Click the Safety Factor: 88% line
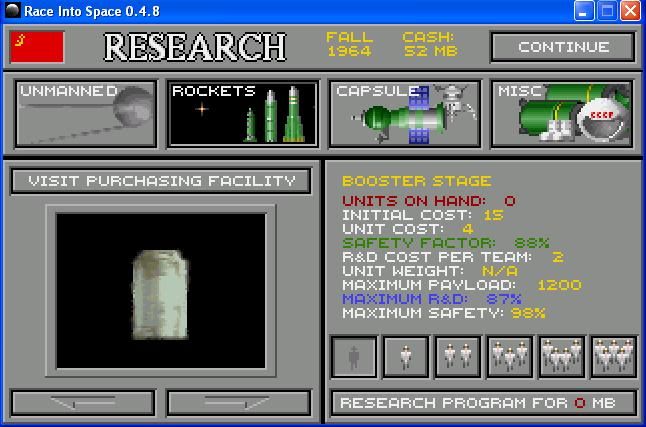This screenshot has width=646, height=427. click(446, 243)
